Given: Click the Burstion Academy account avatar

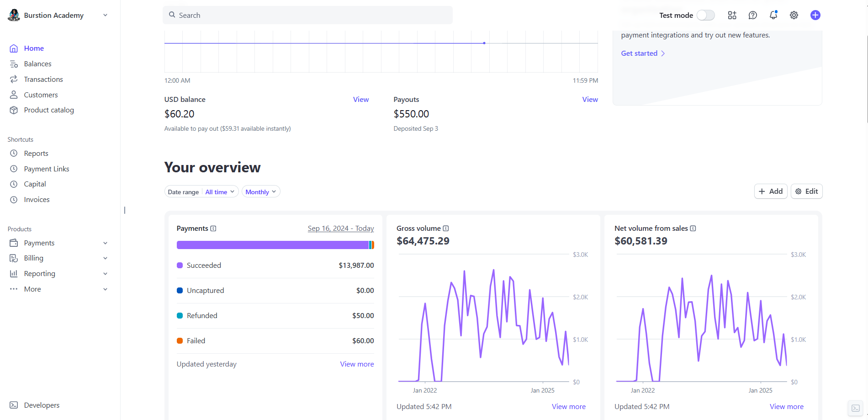Looking at the screenshot, I should 14,15.
